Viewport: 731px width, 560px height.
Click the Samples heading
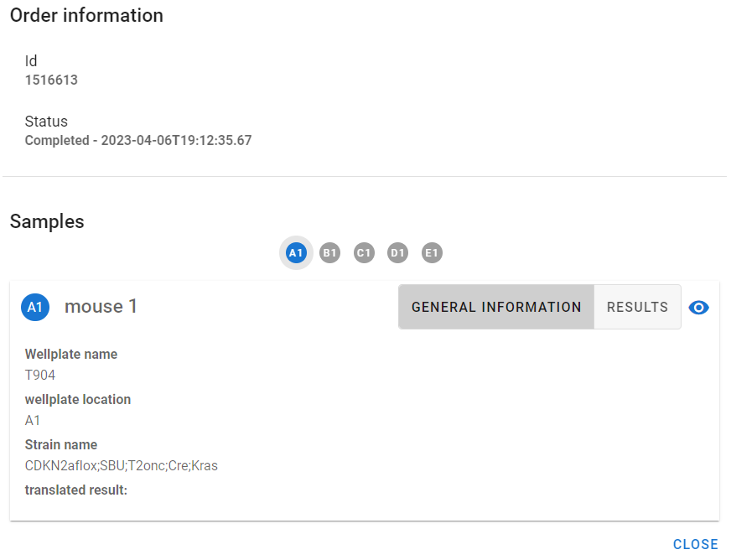(x=47, y=221)
